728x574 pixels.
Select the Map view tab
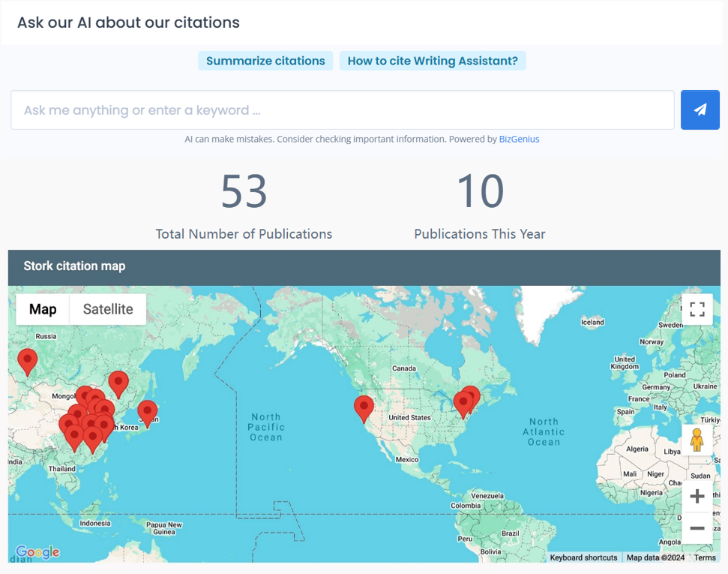[43, 309]
